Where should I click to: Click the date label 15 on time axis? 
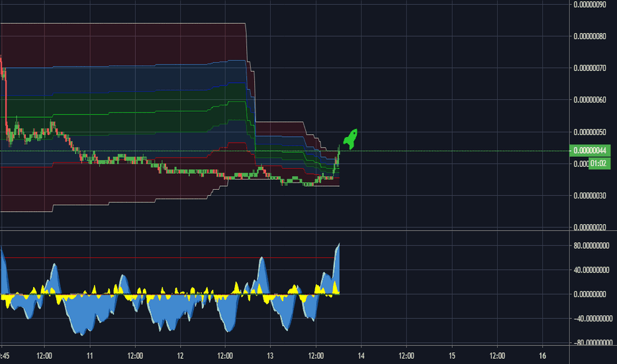click(451, 356)
